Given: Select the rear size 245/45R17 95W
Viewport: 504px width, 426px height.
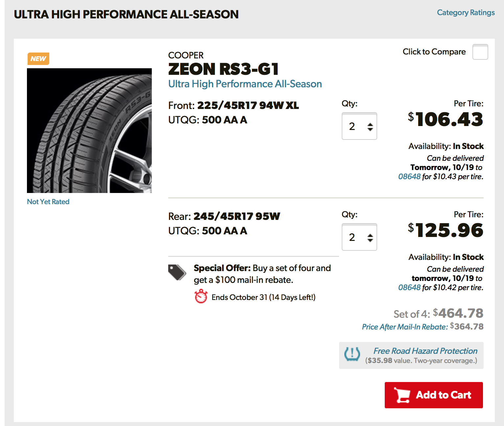Looking at the screenshot, I should [x=237, y=217].
